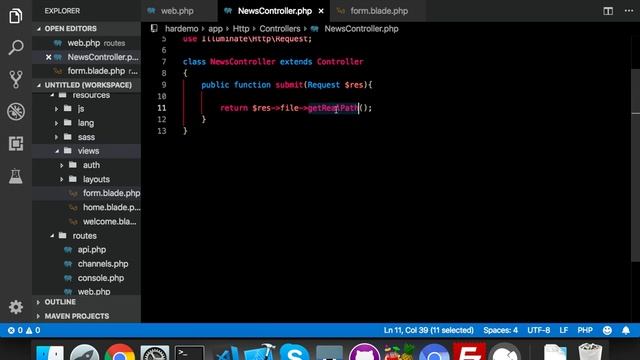The image size is (640, 360).
Task: Expand the sass folder
Action: click(x=86, y=137)
